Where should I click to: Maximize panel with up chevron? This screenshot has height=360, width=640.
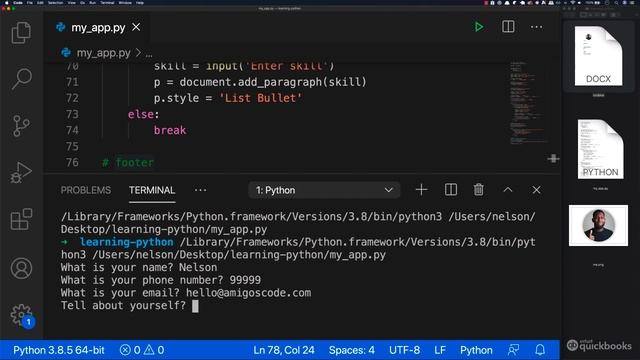[x=508, y=190]
